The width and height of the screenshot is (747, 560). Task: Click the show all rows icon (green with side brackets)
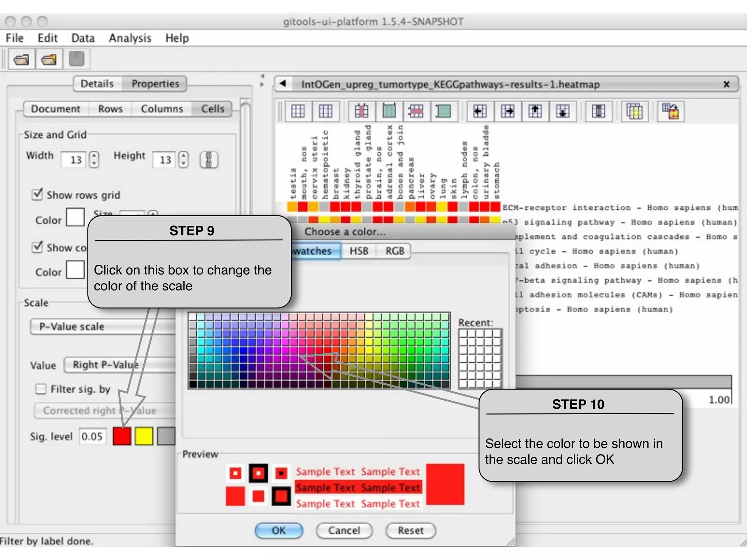point(444,111)
